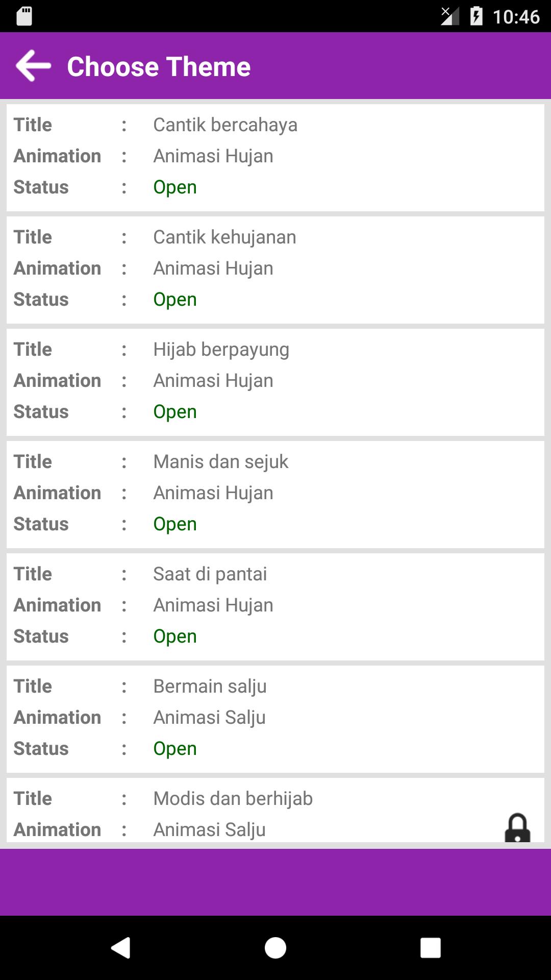The image size is (551, 980).
Task: Tap the Choose Theme header title
Action: (159, 66)
